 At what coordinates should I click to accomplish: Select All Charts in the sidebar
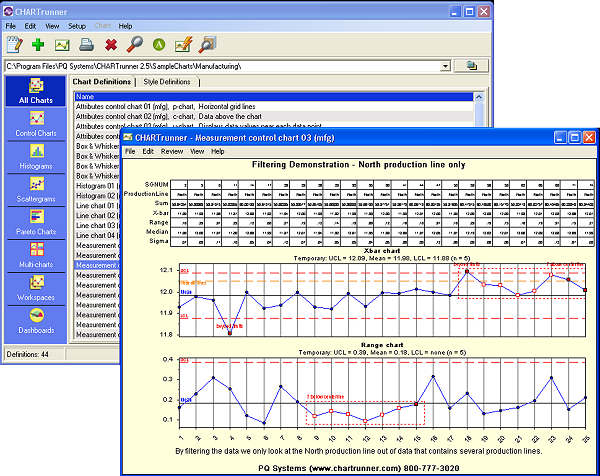click(36, 91)
